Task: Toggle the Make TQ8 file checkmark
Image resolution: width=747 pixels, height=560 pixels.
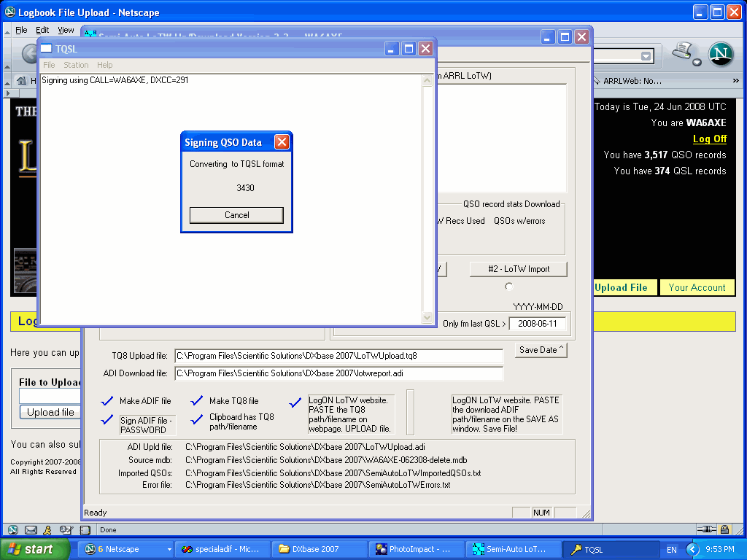Action: click(x=197, y=401)
